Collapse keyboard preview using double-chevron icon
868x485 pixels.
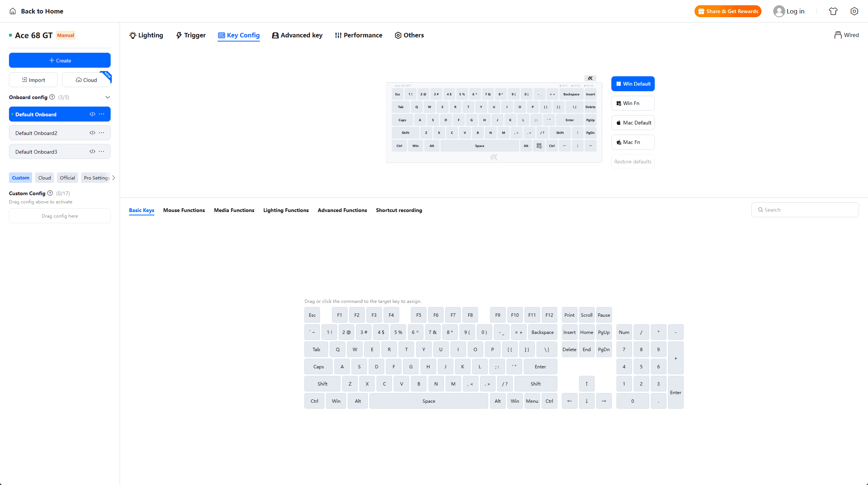[590, 78]
